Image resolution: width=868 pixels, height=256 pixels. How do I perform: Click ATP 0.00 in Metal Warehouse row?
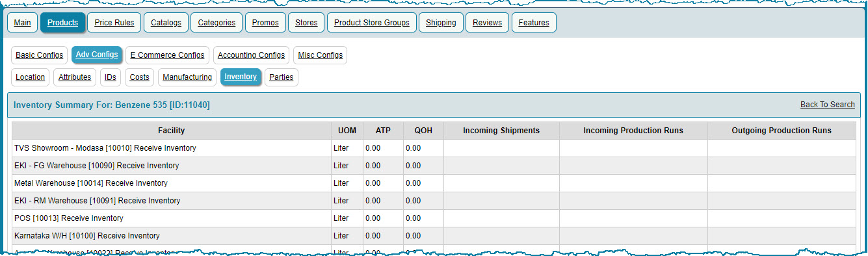tap(373, 183)
